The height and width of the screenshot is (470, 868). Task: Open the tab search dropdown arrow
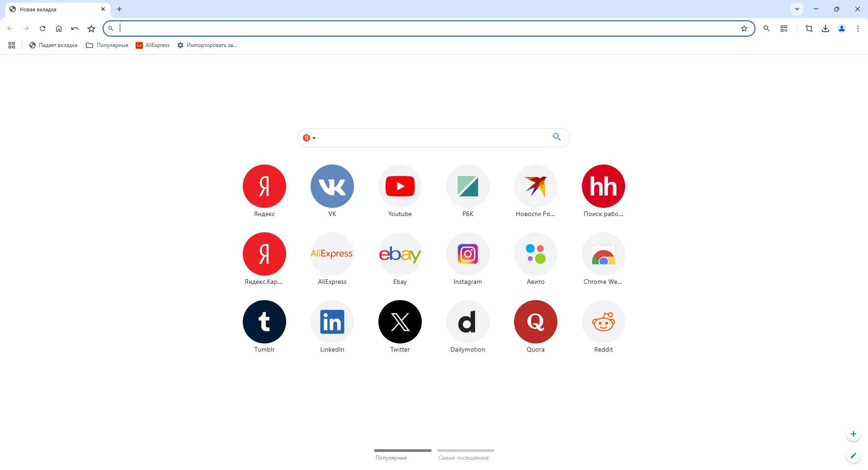click(797, 9)
